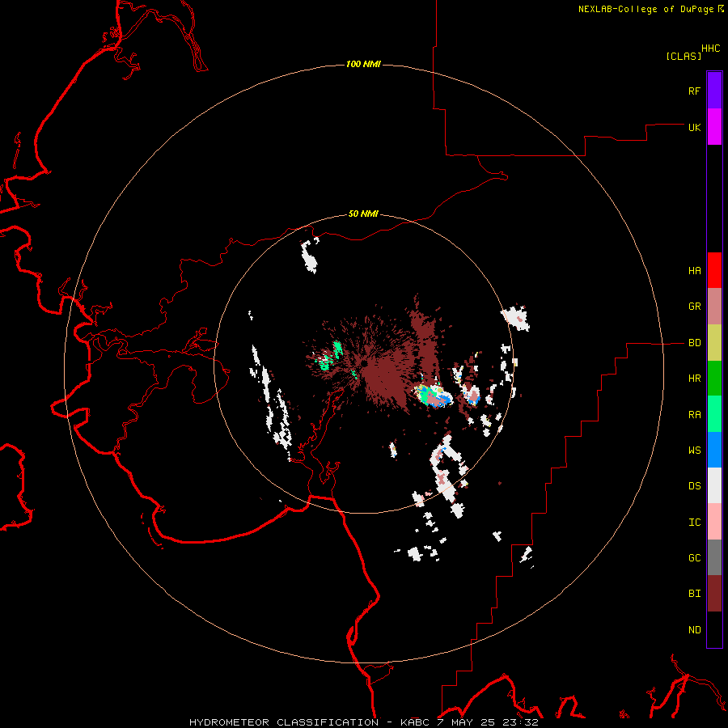
Task: Click the HA legend label
Action: (x=694, y=271)
